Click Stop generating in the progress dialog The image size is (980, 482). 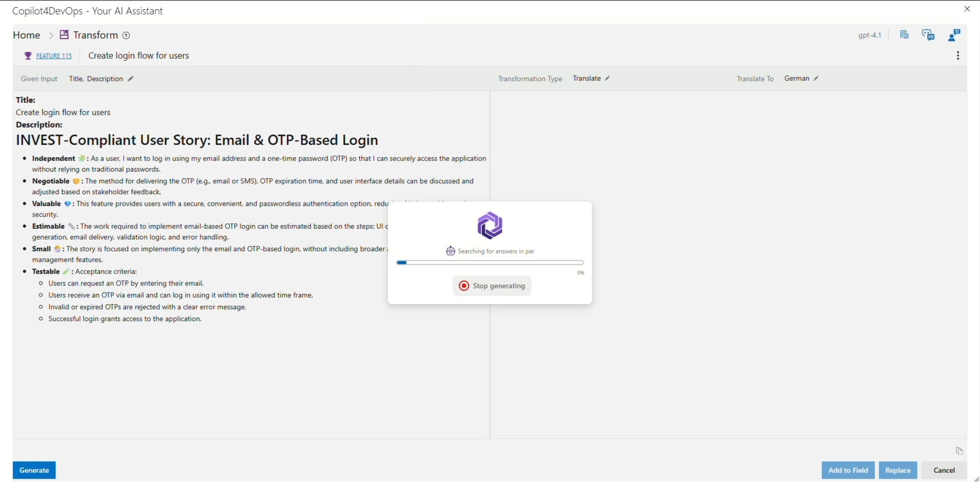tap(491, 286)
